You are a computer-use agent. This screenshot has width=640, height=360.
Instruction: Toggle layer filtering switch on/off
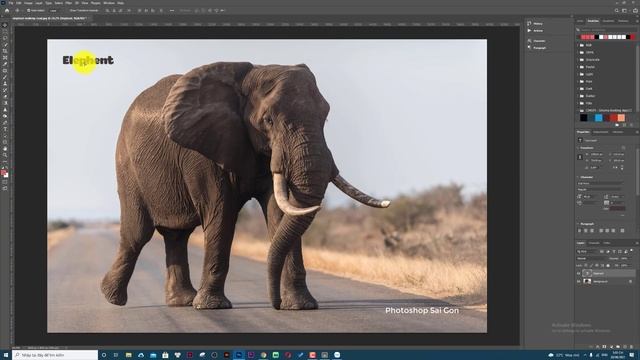click(631, 251)
